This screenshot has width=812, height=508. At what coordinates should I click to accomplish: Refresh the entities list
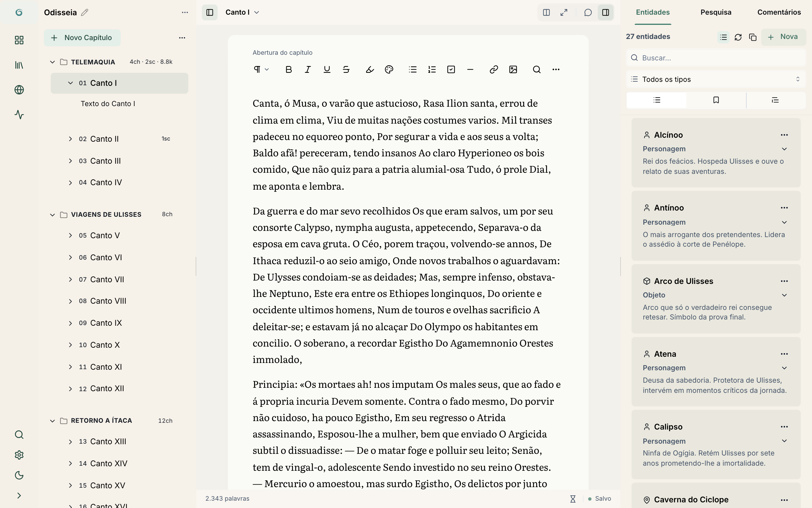(738, 37)
